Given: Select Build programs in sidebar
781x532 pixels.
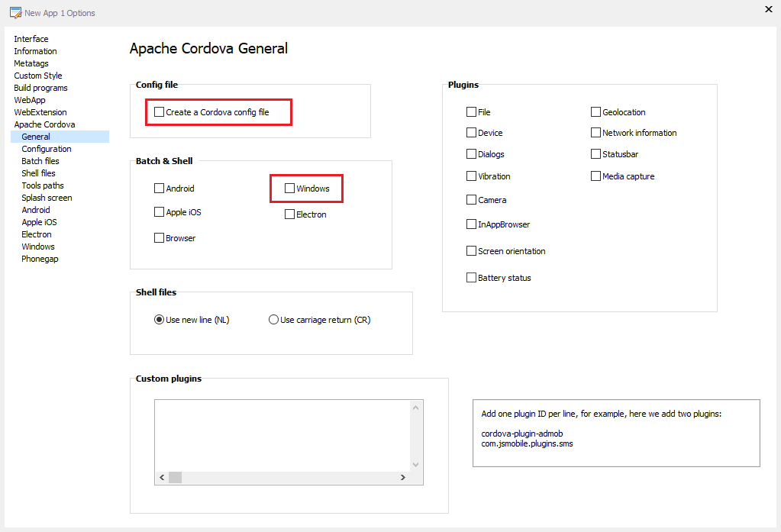Looking at the screenshot, I should pyautogui.click(x=40, y=88).
